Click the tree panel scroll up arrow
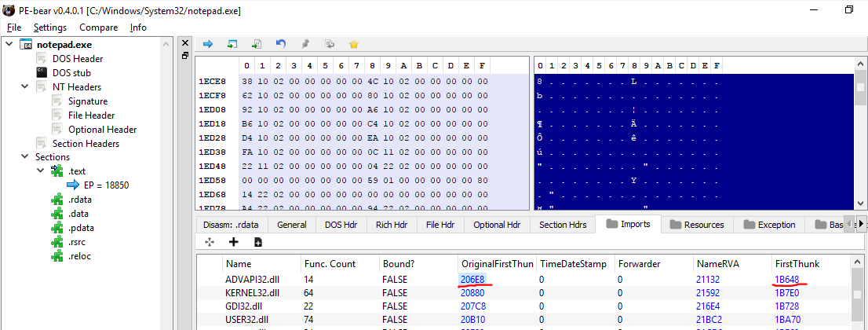 point(166,44)
